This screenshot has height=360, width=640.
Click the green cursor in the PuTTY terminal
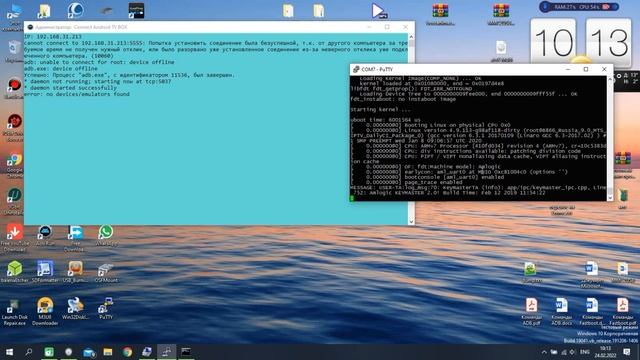[351, 198]
